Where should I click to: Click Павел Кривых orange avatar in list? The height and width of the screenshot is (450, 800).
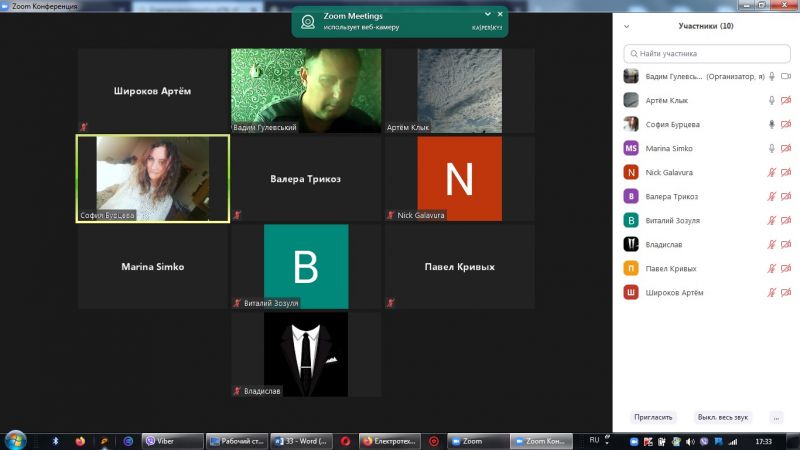click(x=631, y=268)
